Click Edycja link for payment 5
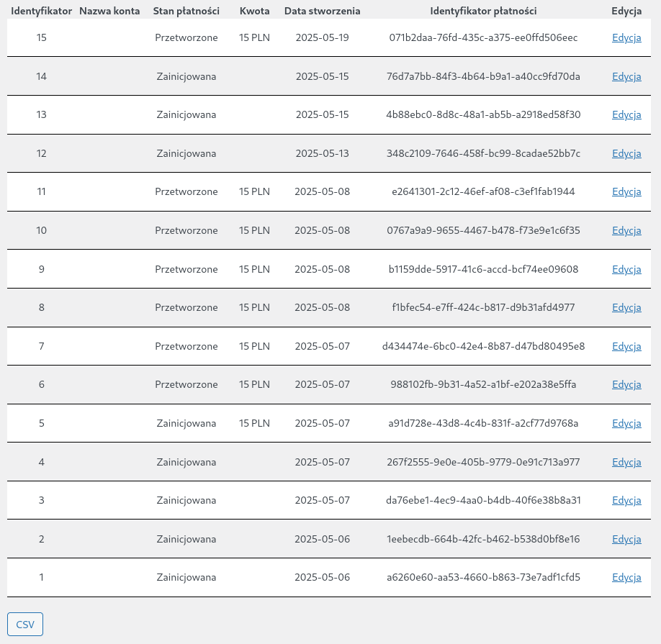Image resolution: width=661 pixels, height=644 pixels. (626, 423)
